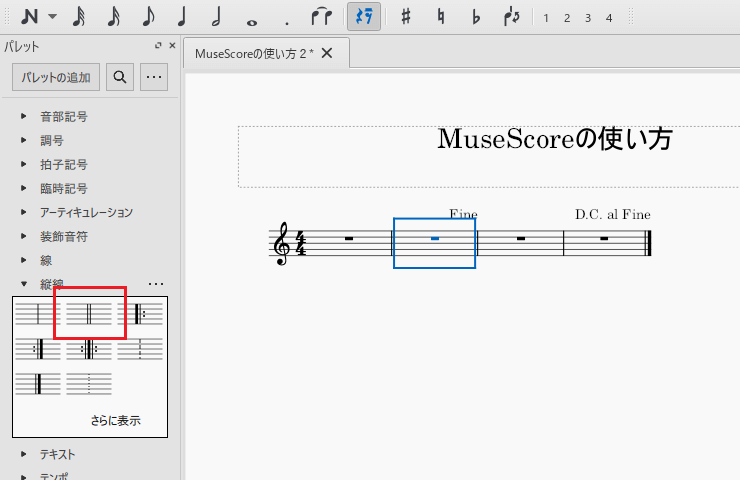Apply flat accidental

pos(476,17)
